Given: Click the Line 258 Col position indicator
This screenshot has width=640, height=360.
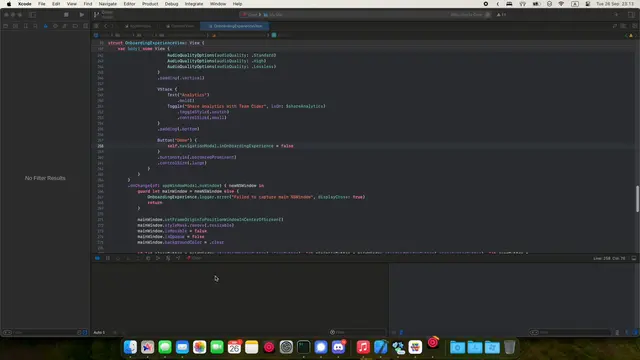Looking at the screenshot, I should 609,258.
